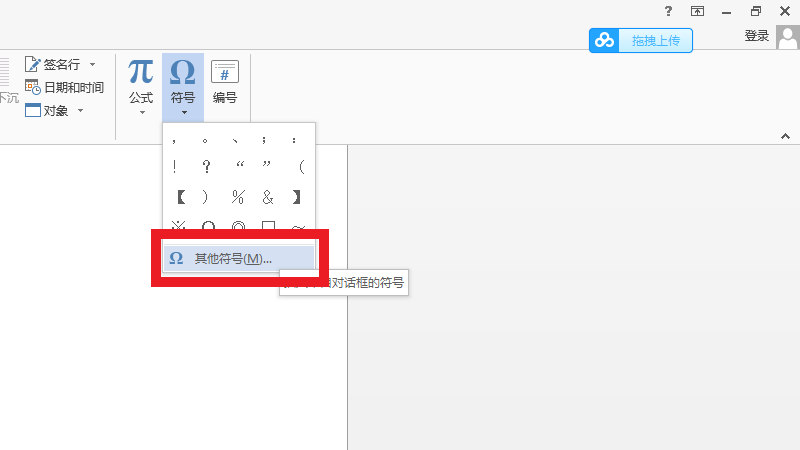This screenshot has height=450, width=800.
Task: Expand the 公式 dropdown arrow
Action: point(142,113)
